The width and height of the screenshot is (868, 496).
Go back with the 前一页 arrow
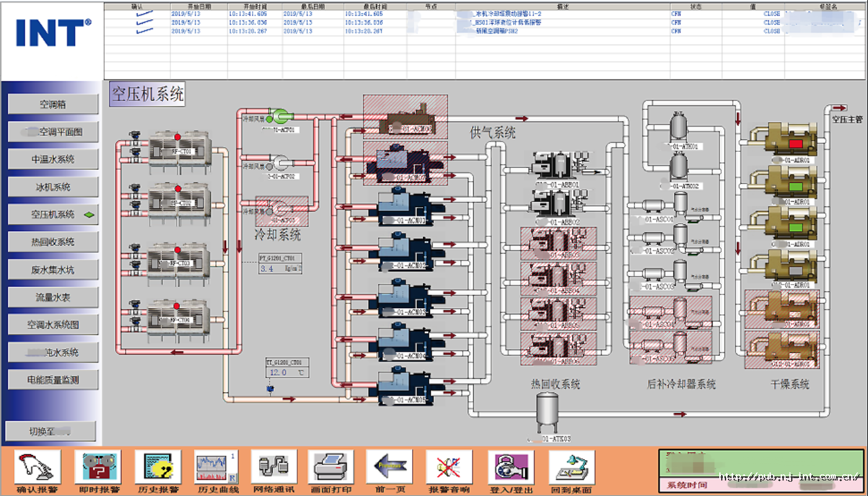coord(389,467)
